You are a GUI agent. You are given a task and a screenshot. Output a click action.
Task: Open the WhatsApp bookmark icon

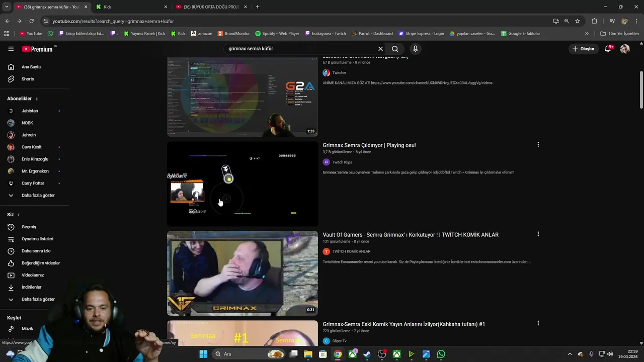click(50, 34)
